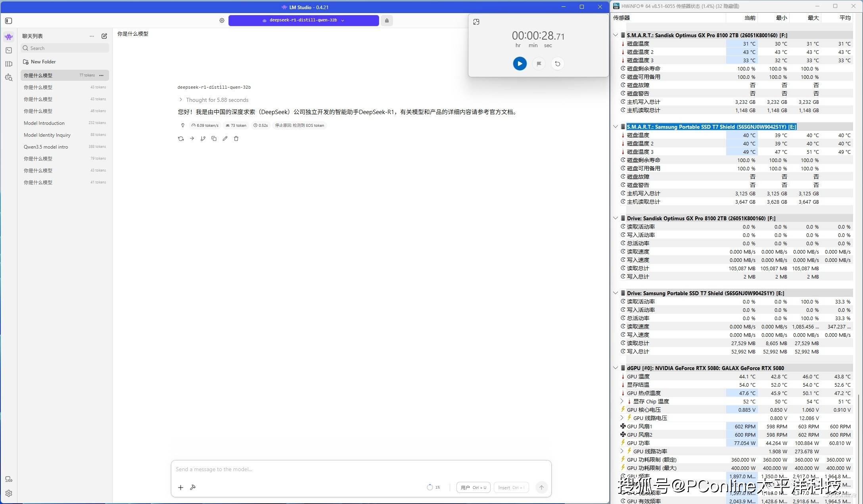The height and width of the screenshot is (504, 863).
Task: Start the stopwatch with the play button
Action: click(x=520, y=63)
